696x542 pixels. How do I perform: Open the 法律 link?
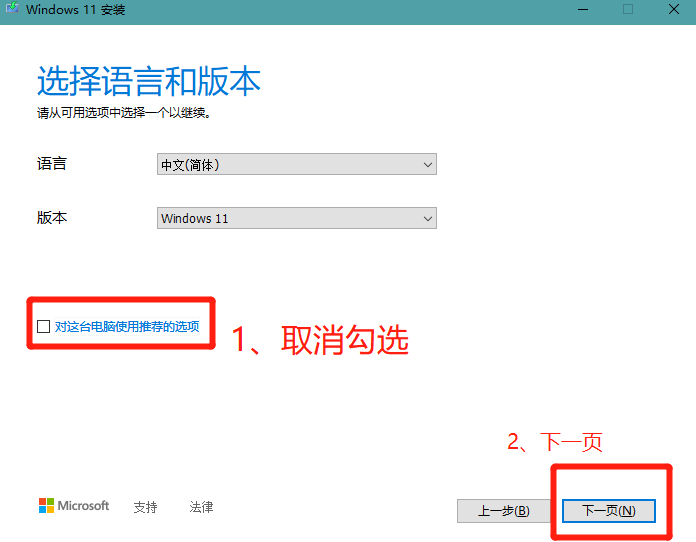coord(201,507)
